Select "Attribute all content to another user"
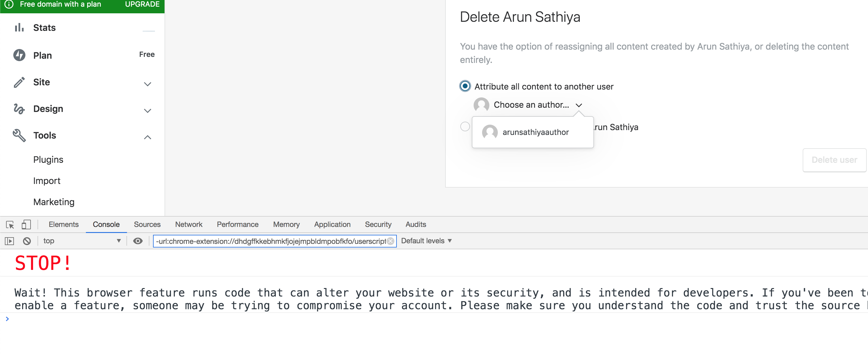868x354 pixels. [465, 86]
